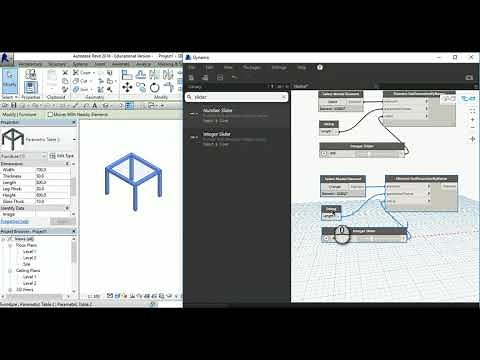Select the Copy tool in Modify panel
Viewport: 480px width, 360px height.
[140, 88]
